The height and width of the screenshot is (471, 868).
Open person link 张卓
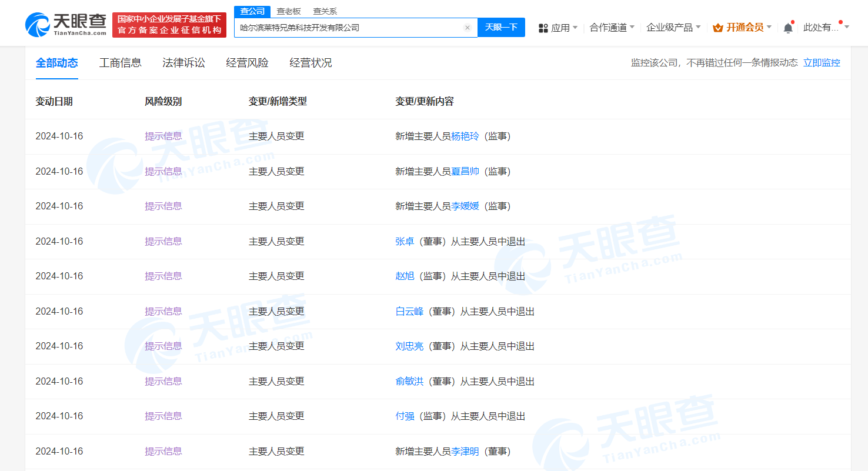coord(405,242)
